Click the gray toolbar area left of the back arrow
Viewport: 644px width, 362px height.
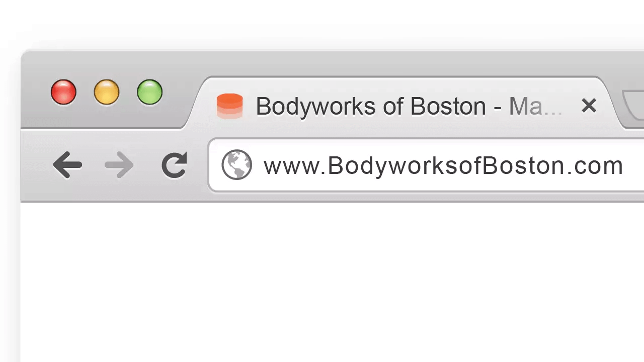[35, 165]
